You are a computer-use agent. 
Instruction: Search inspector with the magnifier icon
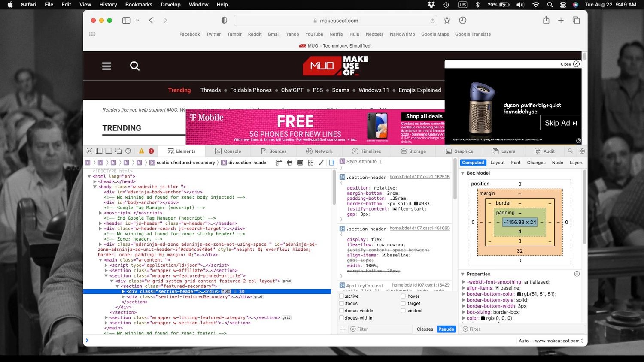pyautogui.click(x=570, y=151)
